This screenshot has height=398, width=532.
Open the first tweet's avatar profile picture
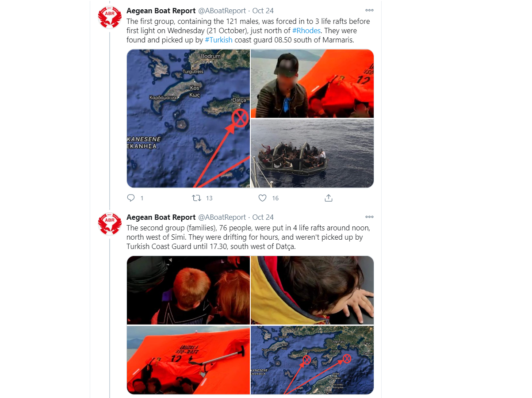click(x=110, y=18)
